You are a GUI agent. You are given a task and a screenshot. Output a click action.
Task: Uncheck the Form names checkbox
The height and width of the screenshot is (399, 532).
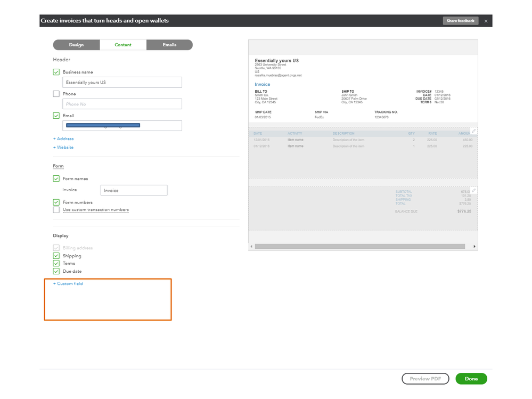click(56, 179)
